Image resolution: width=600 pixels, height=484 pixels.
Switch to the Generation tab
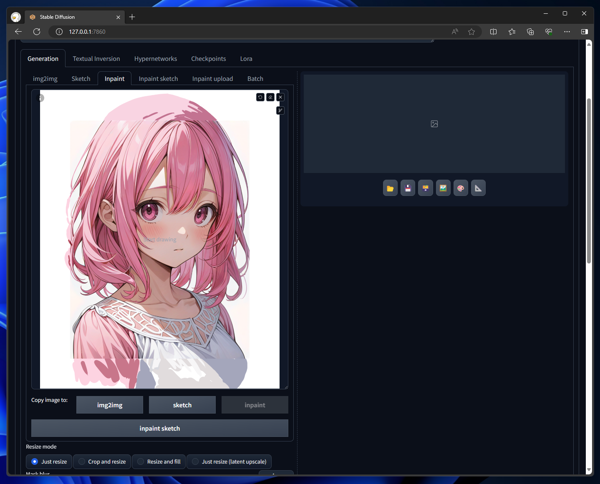(43, 59)
